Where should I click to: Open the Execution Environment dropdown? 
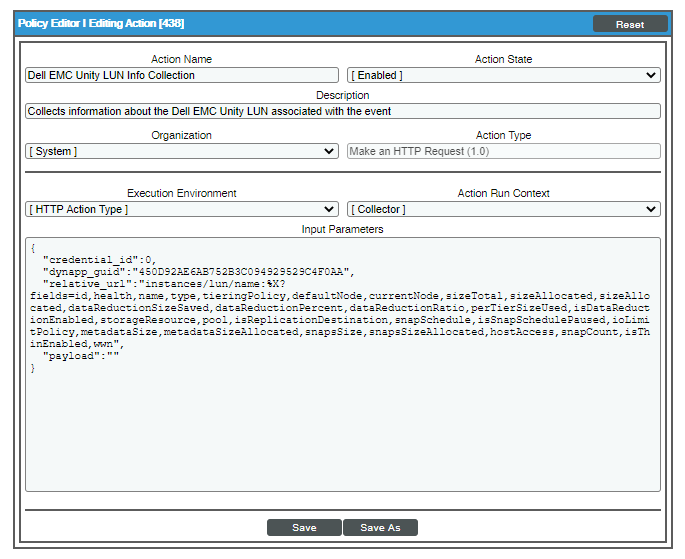click(x=182, y=209)
